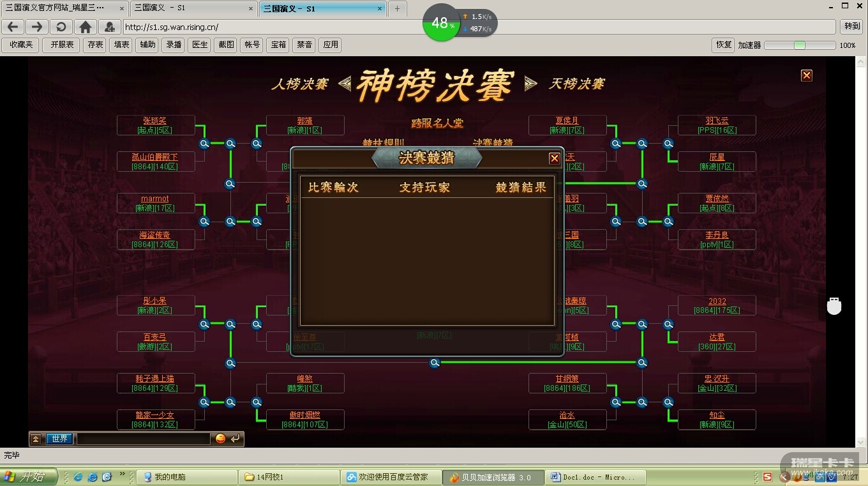View the match next to 张琰笑 with the magnifier

pos(204,144)
